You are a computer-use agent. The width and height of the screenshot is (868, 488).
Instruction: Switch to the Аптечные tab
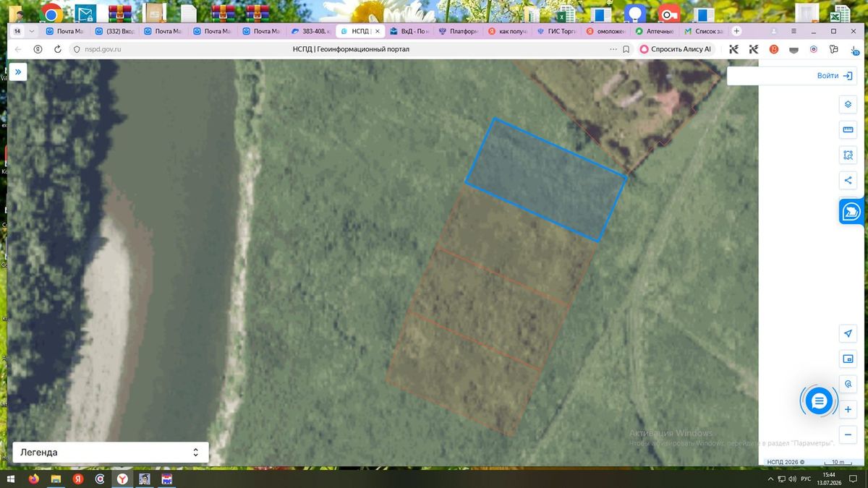[655, 31]
